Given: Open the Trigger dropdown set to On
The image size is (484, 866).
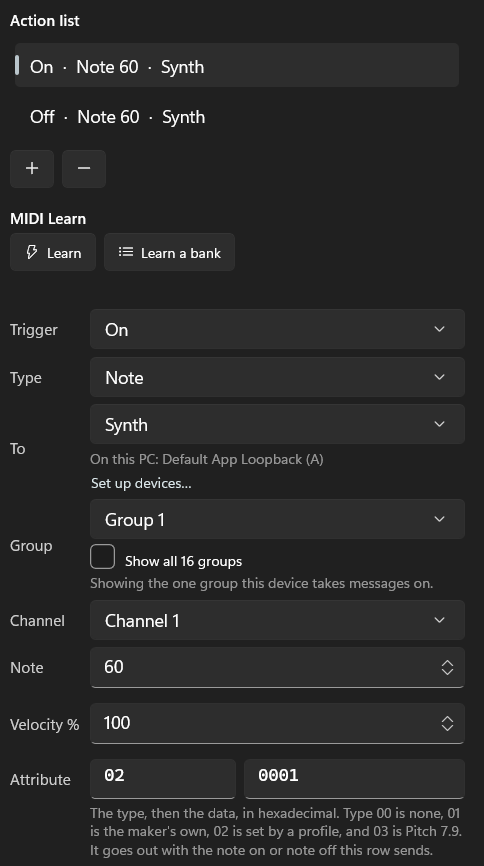Looking at the screenshot, I should [x=277, y=329].
